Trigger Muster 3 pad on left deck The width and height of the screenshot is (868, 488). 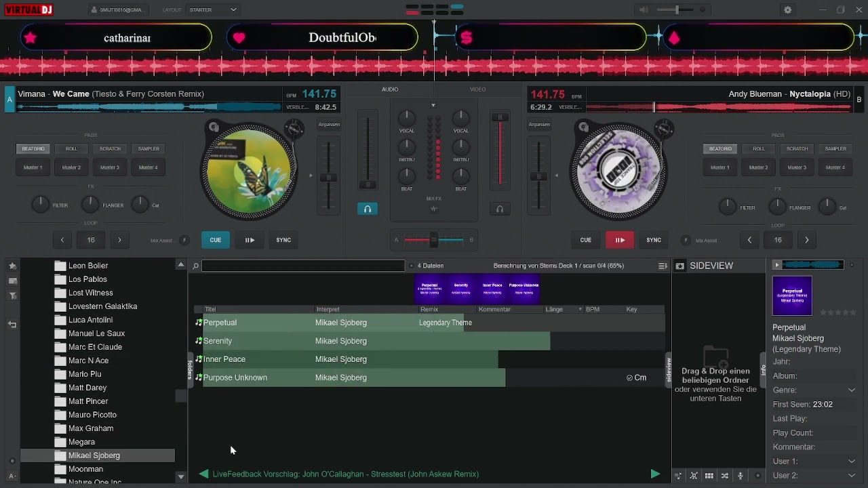point(110,167)
